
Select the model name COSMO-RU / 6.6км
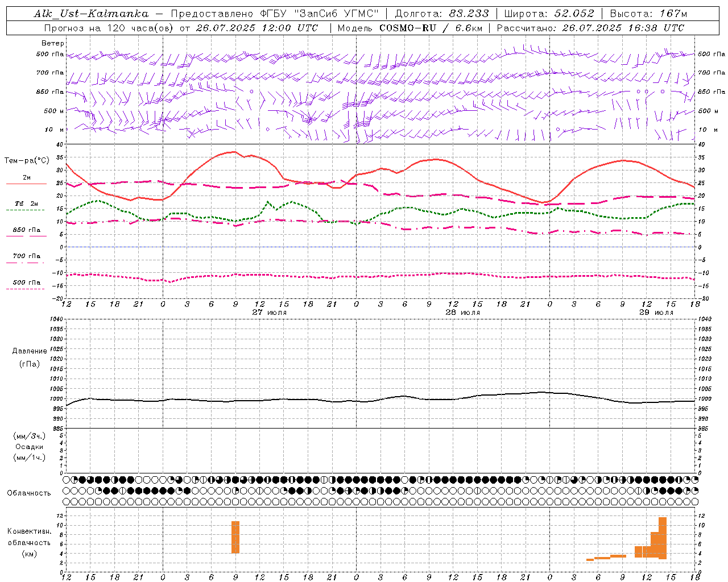coord(431,28)
